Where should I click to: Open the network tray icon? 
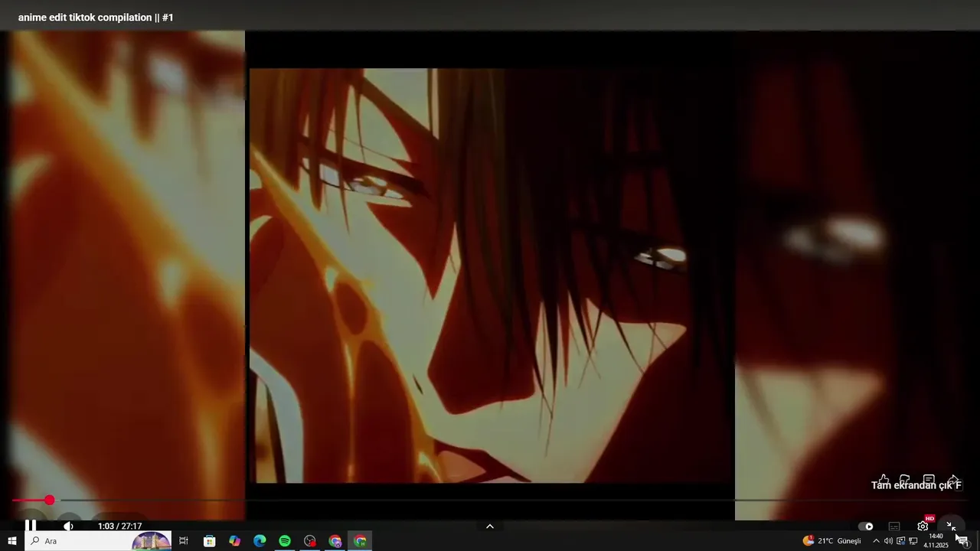pyautogui.click(x=913, y=541)
